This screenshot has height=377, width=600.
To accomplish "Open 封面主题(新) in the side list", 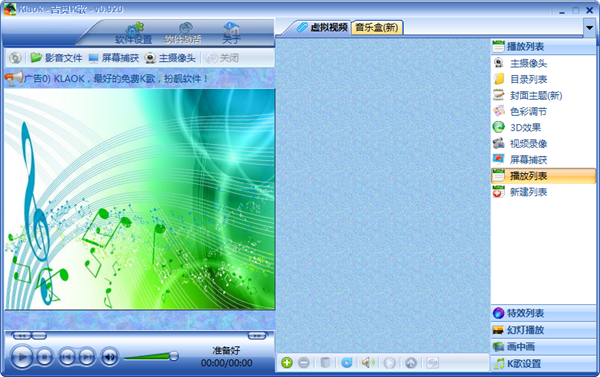I will (x=543, y=95).
